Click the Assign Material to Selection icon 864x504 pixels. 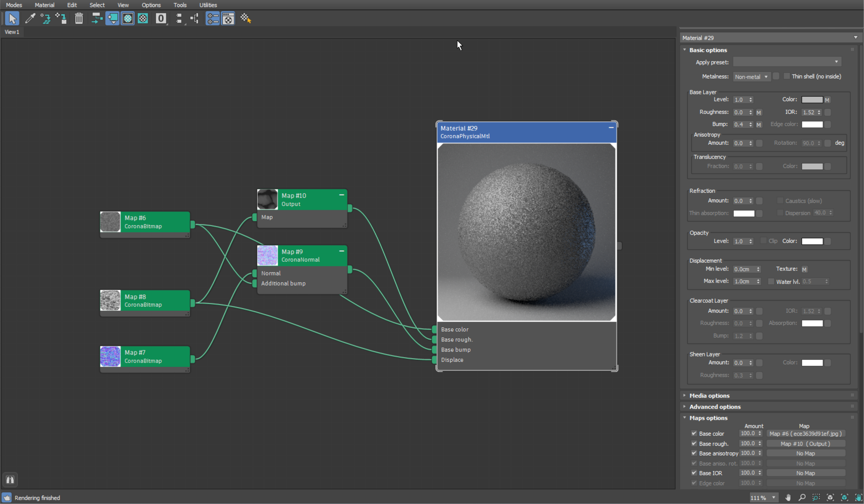(x=112, y=18)
